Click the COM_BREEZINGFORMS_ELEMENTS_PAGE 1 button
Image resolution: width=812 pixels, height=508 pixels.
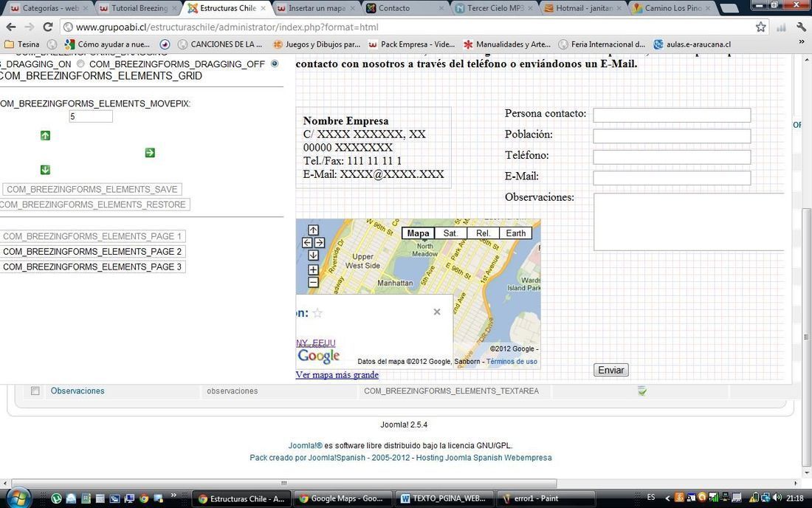(93, 236)
